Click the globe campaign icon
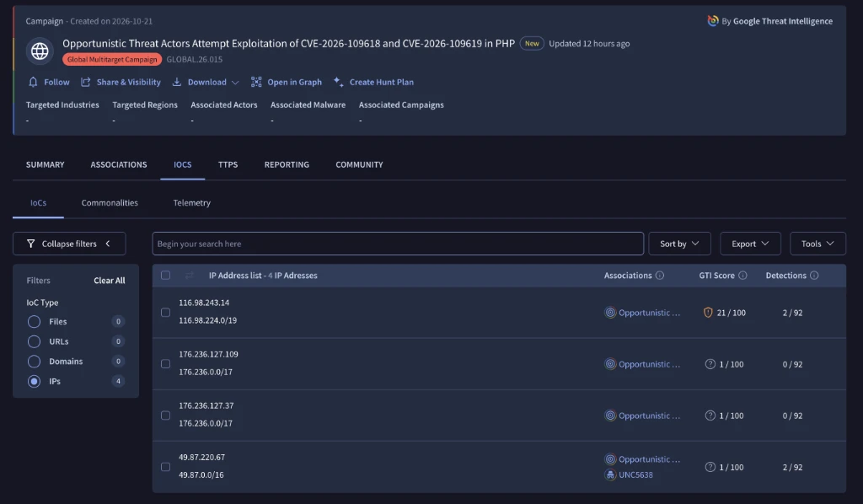Screen dimensions: 863x504 (40, 51)
